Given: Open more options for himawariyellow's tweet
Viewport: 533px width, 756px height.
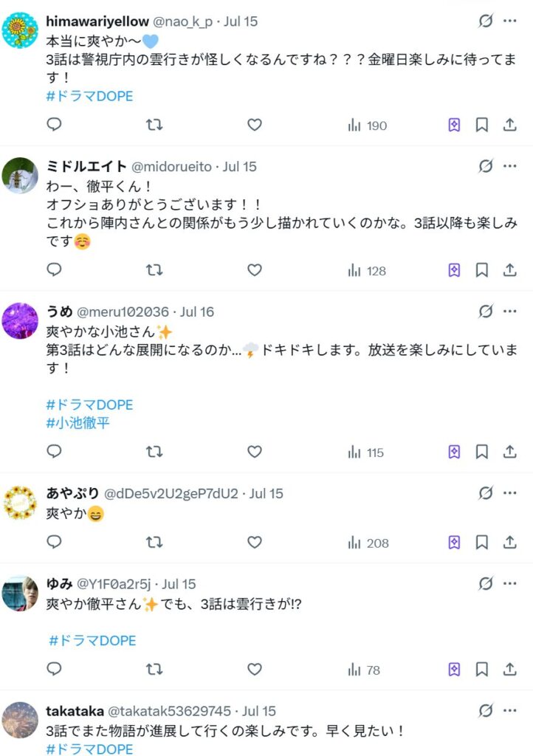Looking at the screenshot, I should click(509, 21).
